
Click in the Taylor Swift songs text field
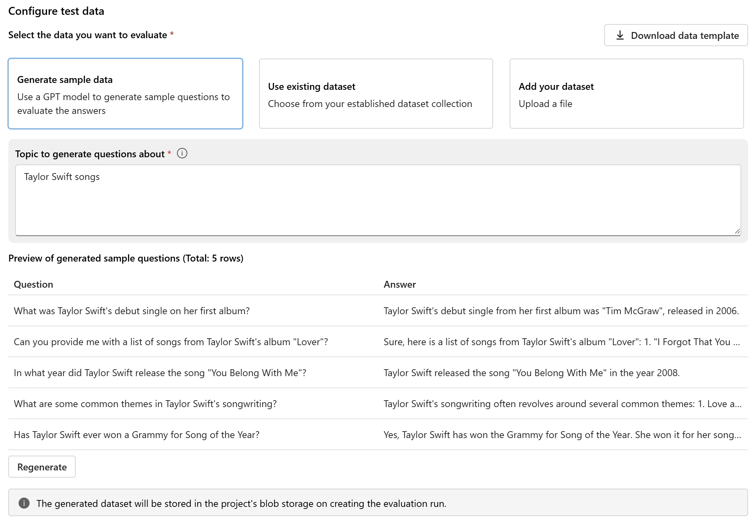tap(378, 200)
